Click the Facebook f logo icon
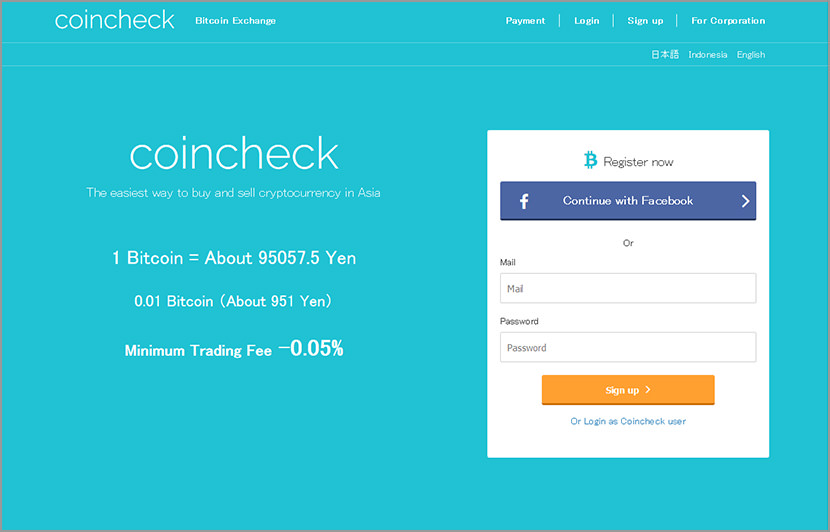This screenshot has height=532, width=830. click(524, 201)
